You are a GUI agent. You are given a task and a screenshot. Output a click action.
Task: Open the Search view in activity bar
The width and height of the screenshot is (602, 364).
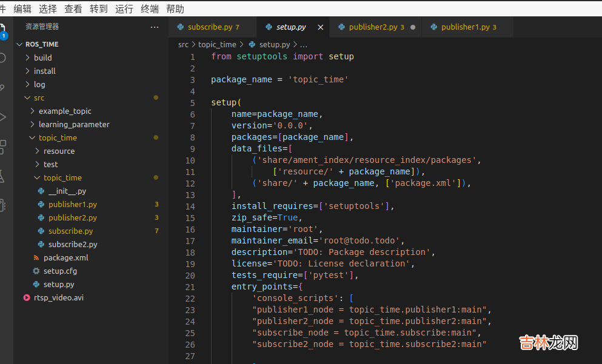pos(2,58)
